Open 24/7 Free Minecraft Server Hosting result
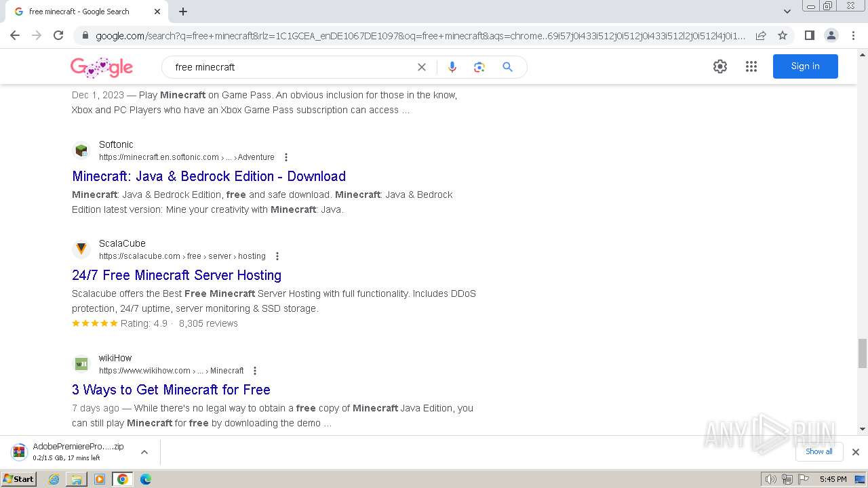Image resolution: width=868 pixels, height=488 pixels. coord(176,275)
